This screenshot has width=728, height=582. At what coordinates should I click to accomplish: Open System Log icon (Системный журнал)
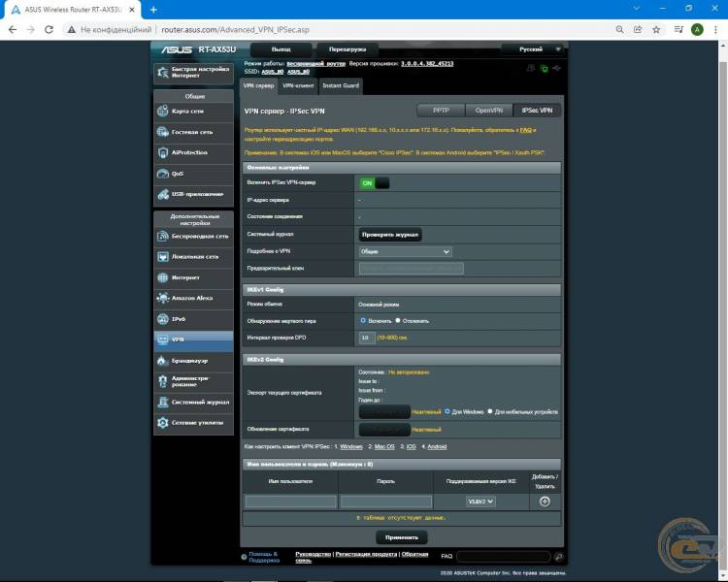tap(162, 402)
